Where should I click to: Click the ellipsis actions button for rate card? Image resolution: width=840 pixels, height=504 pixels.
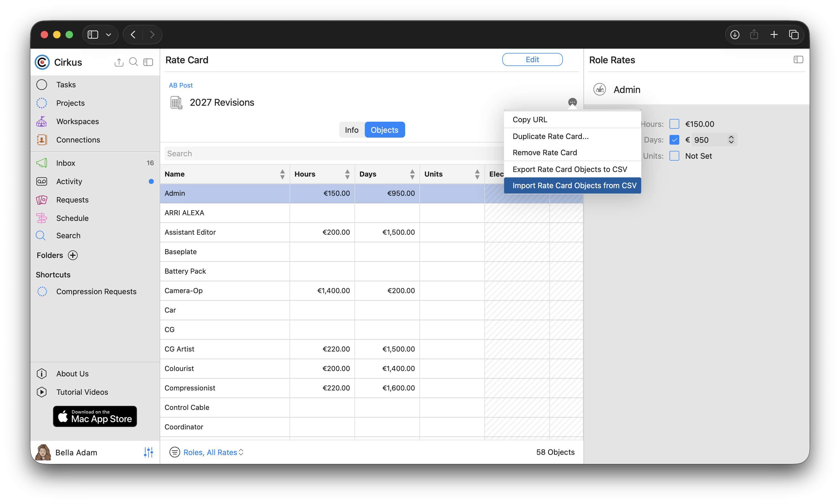(x=573, y=102)
